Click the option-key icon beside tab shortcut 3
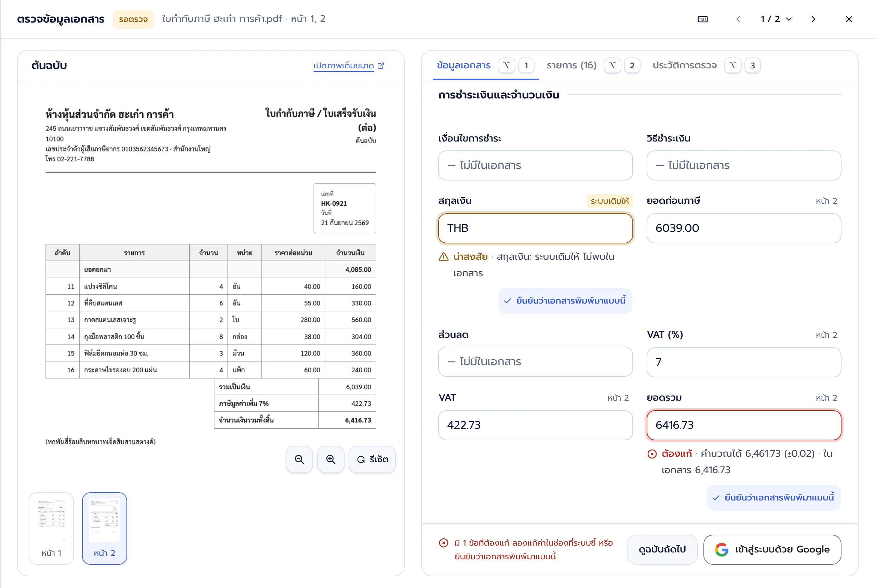The height and width of the screenshot is (588, 875). pos(732,66)
